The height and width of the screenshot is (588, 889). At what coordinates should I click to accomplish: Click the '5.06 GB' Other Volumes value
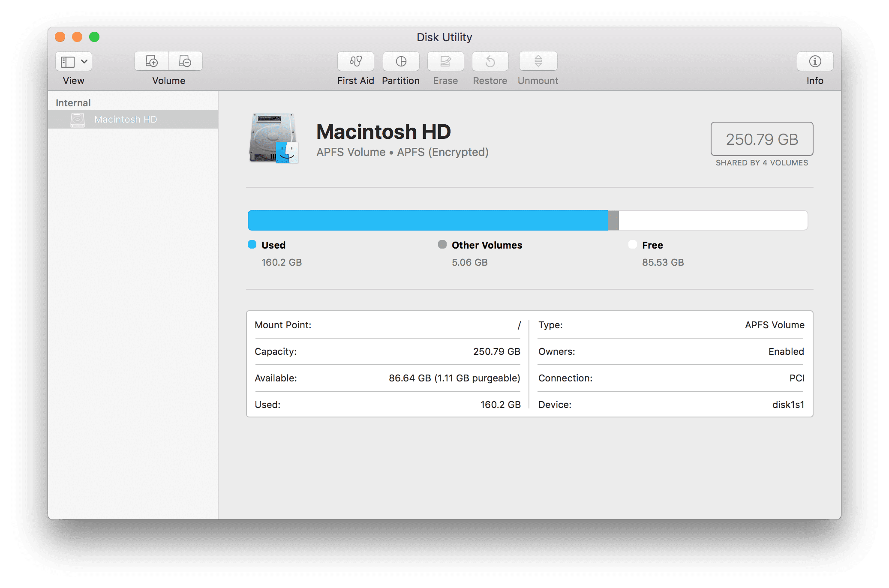(470, 262)
